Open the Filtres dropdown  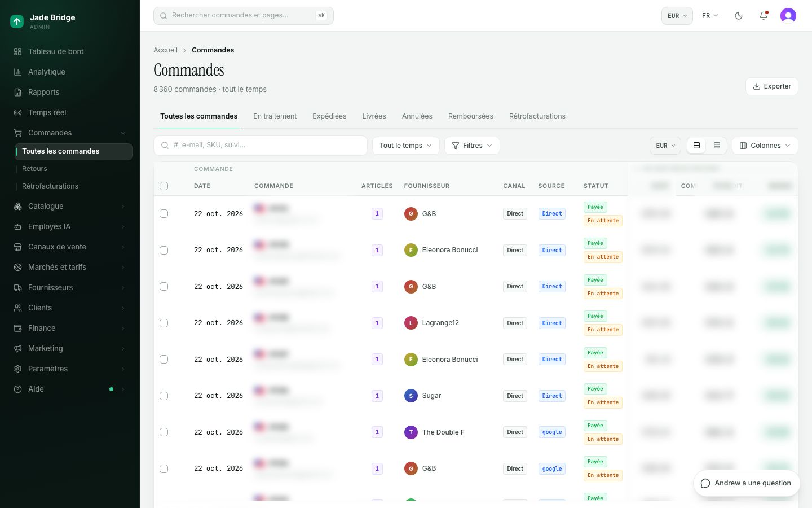coord(472,146)
